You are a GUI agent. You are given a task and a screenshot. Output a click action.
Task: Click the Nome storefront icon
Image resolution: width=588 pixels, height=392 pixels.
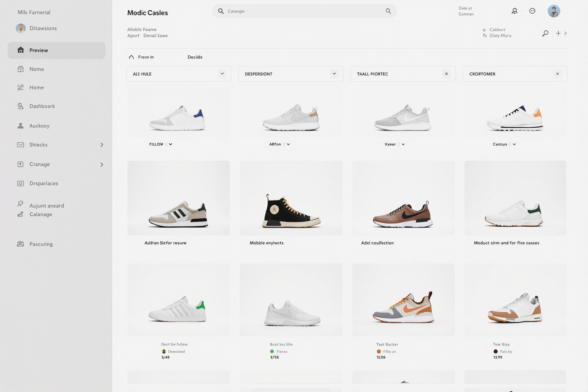(20, 69)
